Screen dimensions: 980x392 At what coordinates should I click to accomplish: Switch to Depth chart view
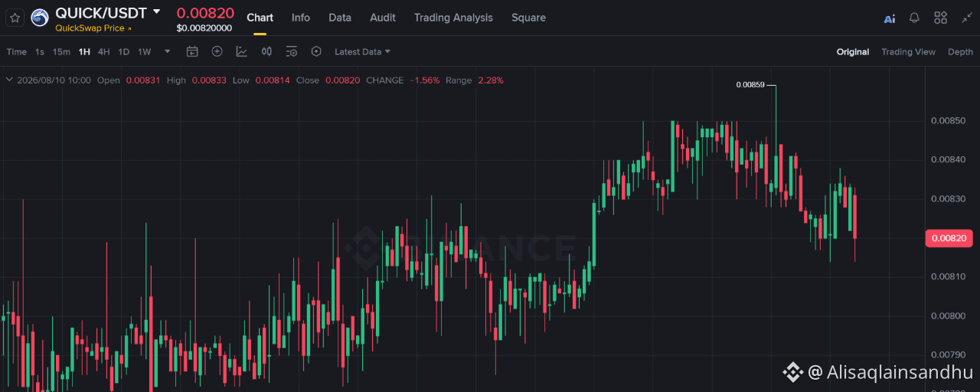tap(960, 52)
